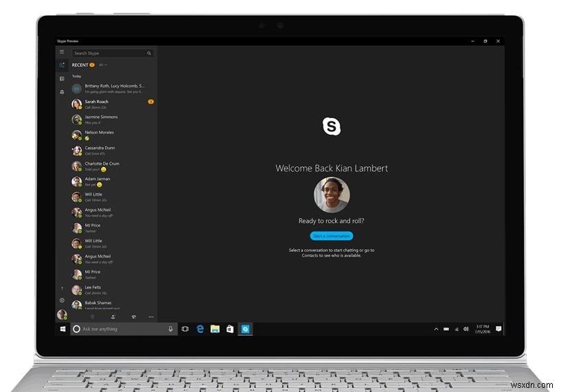
Task: Click the add contact icon under conversation list
Action: click(x=113, y=317)
